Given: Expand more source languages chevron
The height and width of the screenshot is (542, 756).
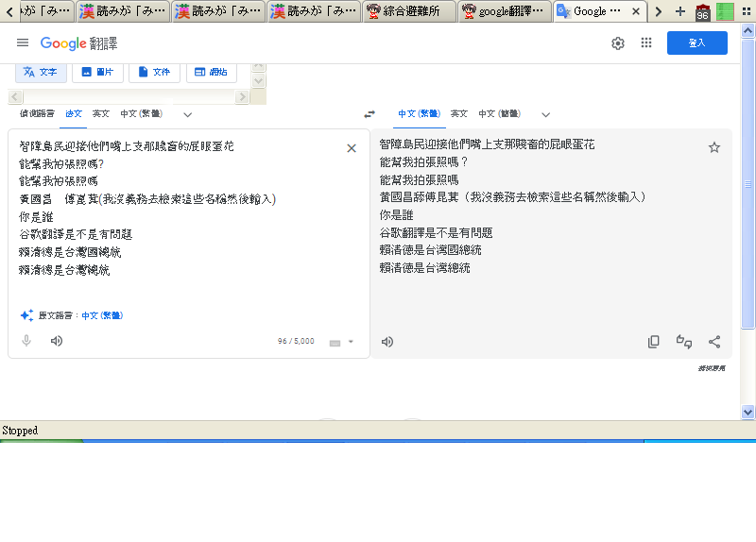Looking at the screenshot, I should coord(187,114).
